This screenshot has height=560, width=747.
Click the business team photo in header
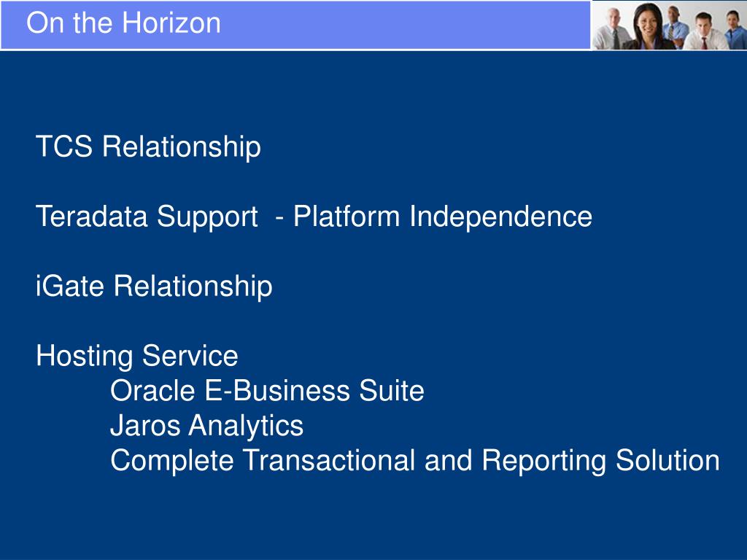tap(669, 25)
